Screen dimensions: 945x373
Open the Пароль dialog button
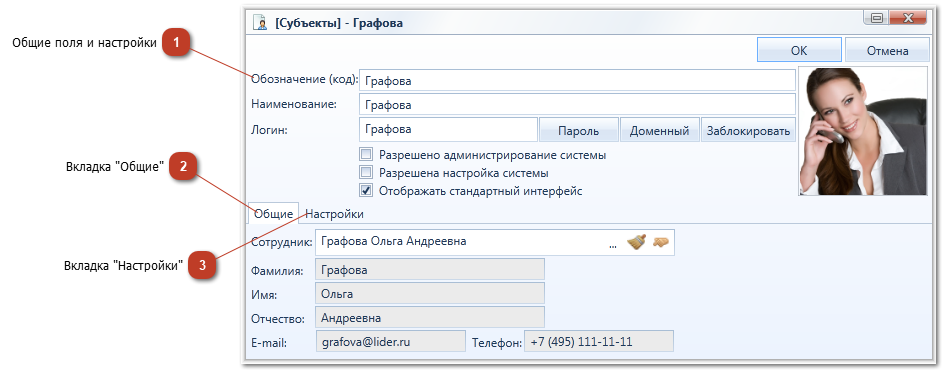[x=579, y=130]
